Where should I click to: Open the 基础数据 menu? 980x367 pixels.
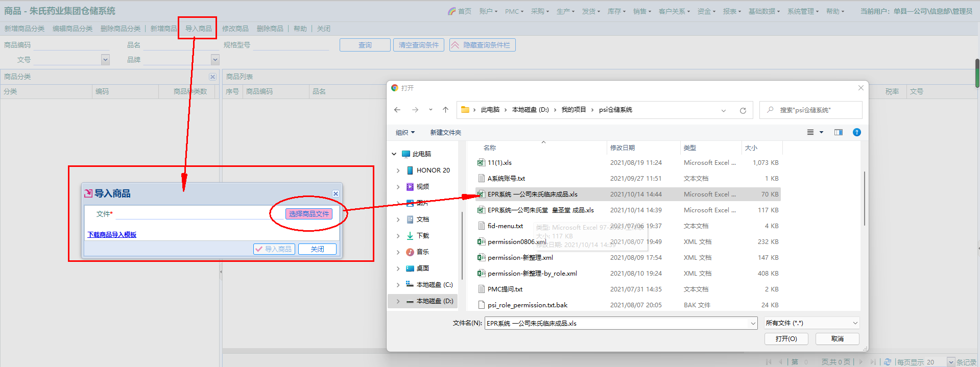point(763,11)
